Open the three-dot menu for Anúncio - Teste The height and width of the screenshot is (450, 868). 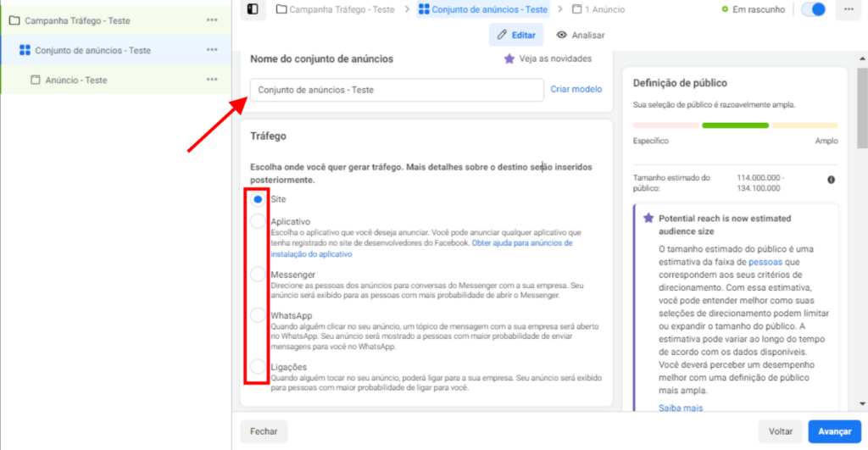click(x=212, y=80)
